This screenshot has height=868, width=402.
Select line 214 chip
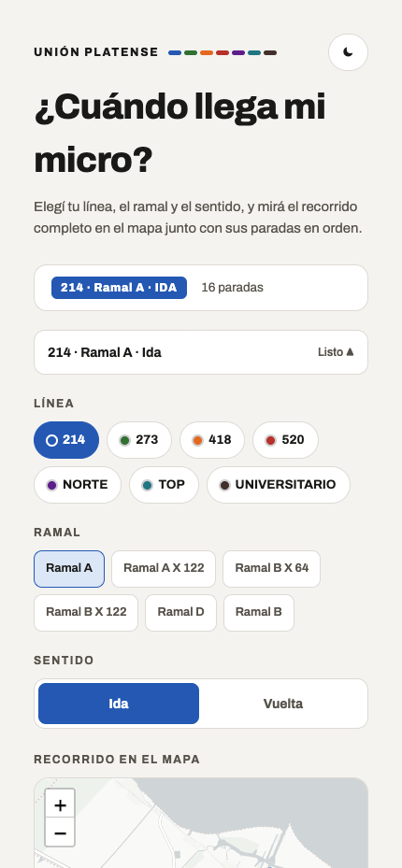(x=66, y=440)
